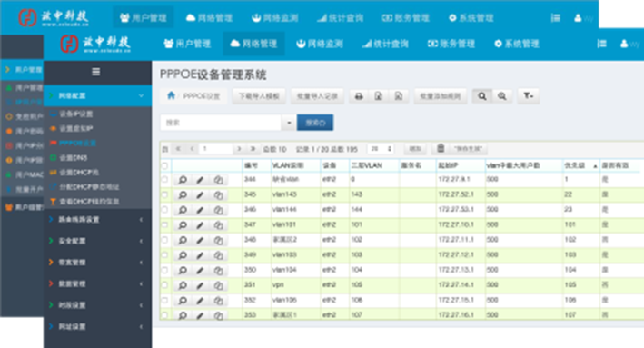The width and height of the screenshot is (644, 348).
Task: Click list icon in front window header
Action: [601, 44]
